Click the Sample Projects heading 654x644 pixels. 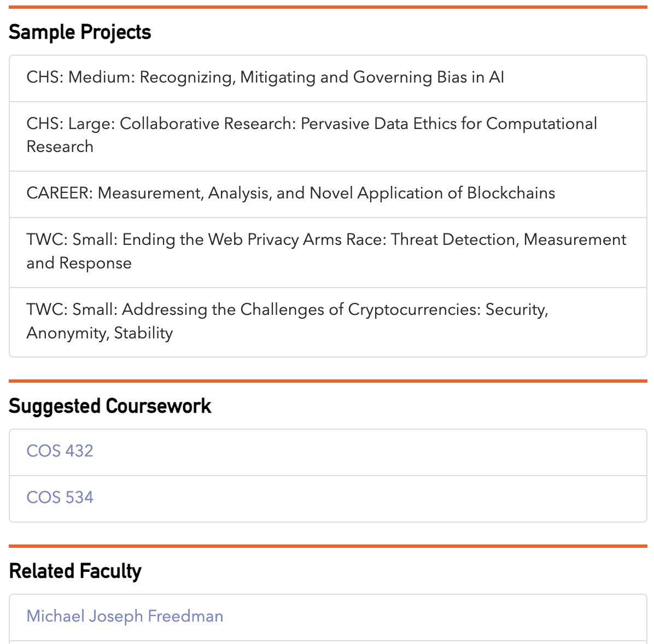80,33
